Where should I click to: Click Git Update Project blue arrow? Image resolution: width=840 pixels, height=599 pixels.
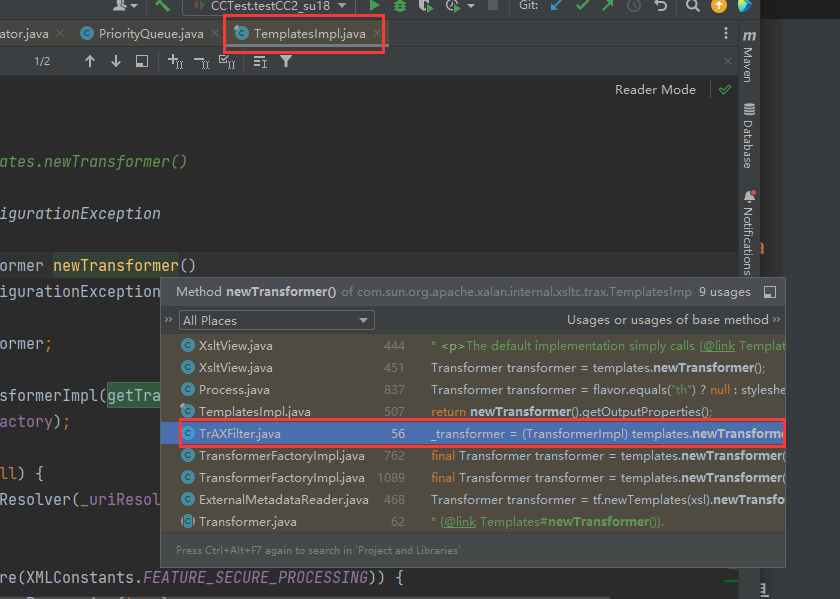pos(557,6)
